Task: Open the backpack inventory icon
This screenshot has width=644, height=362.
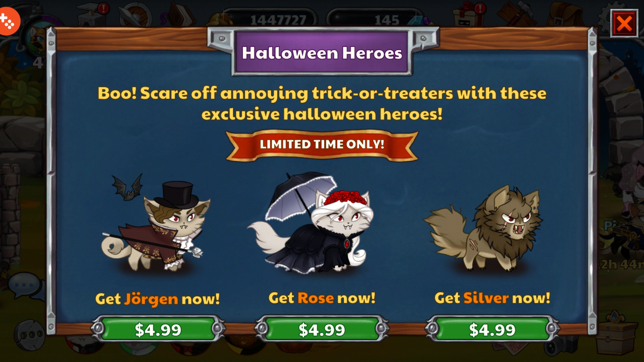Action: tap(563, 14)
